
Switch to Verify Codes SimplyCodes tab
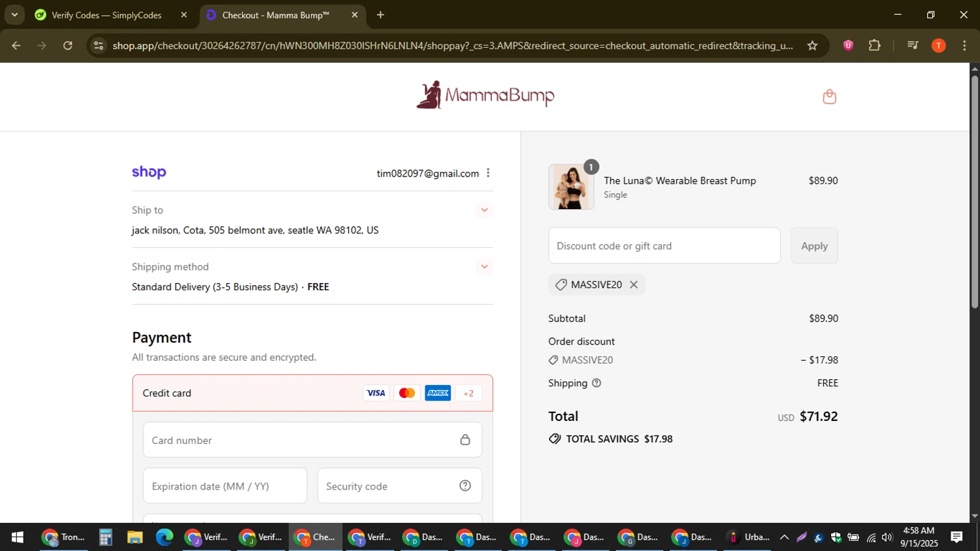point(106,15)
